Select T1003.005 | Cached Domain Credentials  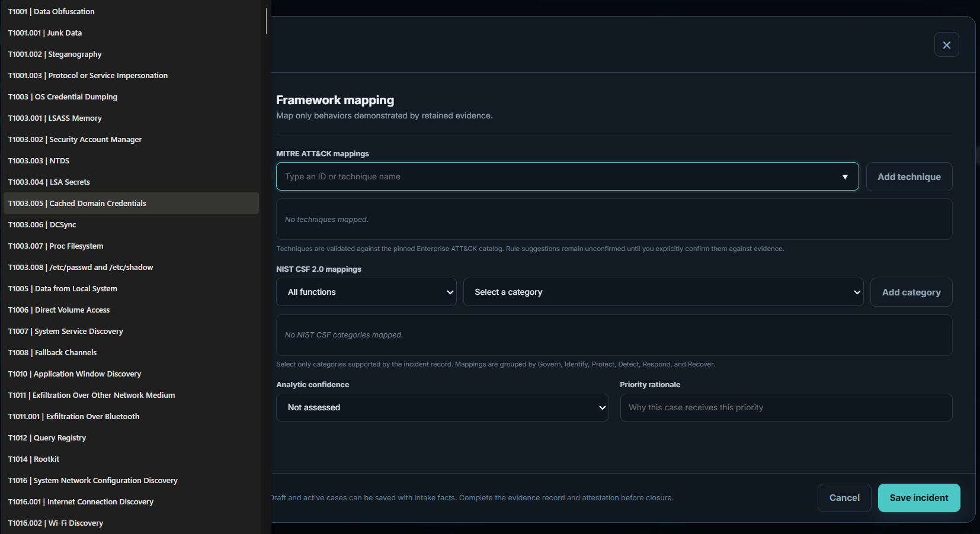tap(131, 203)
